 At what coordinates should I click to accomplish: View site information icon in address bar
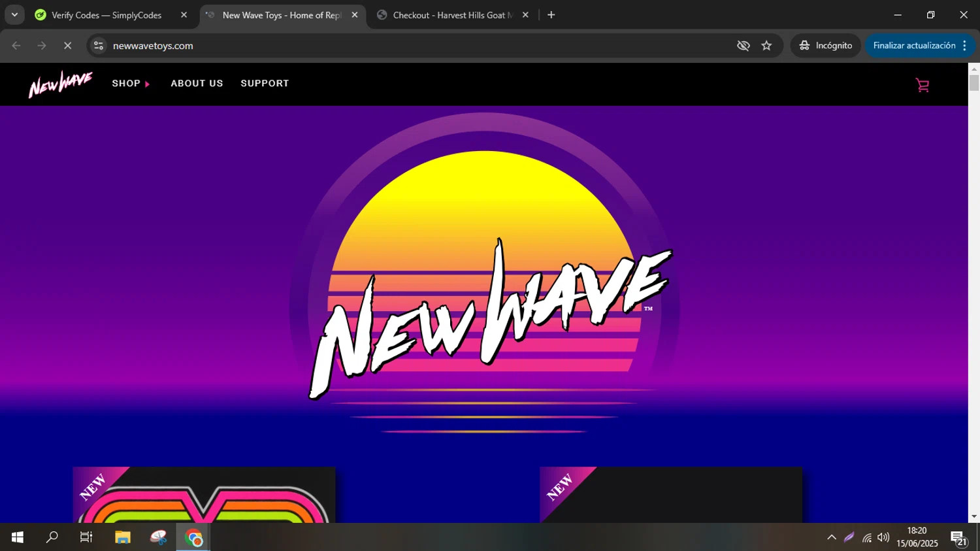(99, 46)
